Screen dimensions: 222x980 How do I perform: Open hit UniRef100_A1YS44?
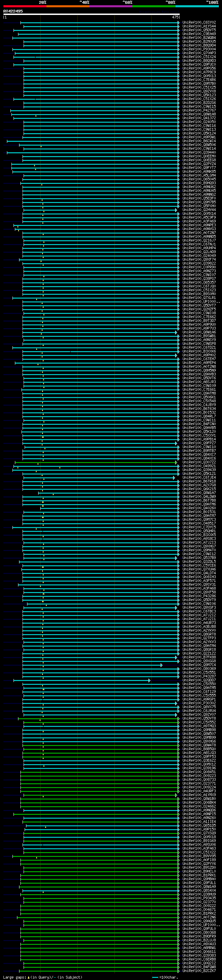[x=199, y=26]
